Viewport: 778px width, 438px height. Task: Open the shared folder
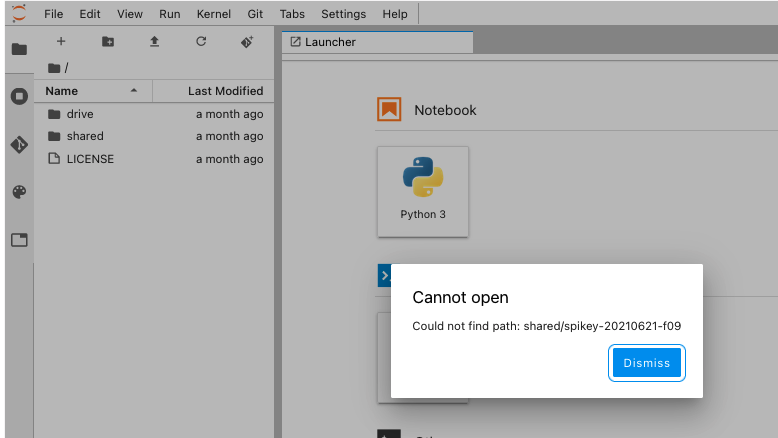[x=85, y=136]
